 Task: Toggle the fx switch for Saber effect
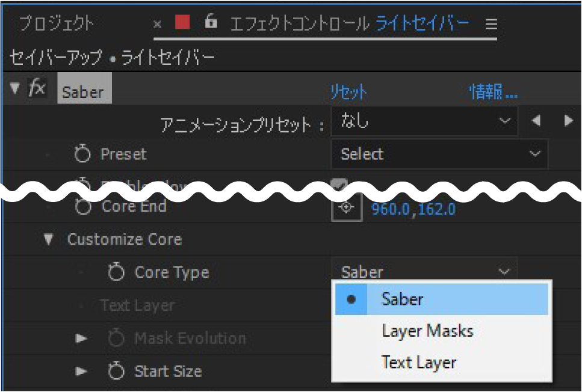coord(37,89)
